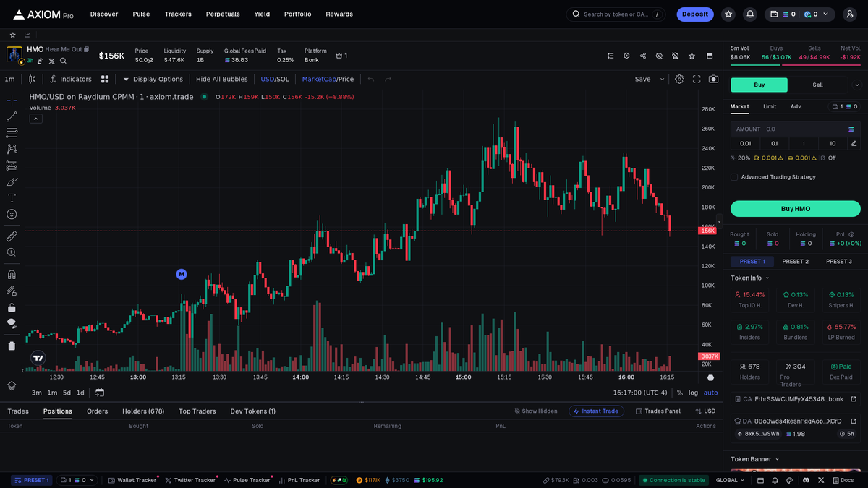Open the emoji sticker tool

click(x=12, y=214)
